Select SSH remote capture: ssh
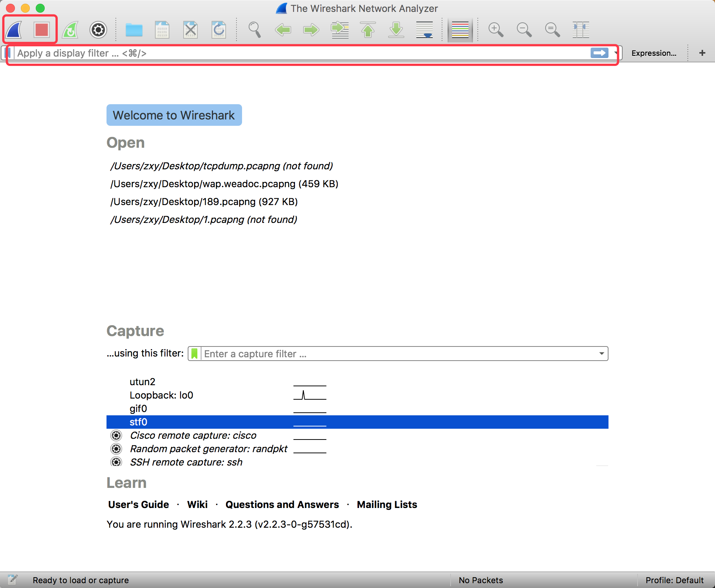715x588 pixels. 186,462
